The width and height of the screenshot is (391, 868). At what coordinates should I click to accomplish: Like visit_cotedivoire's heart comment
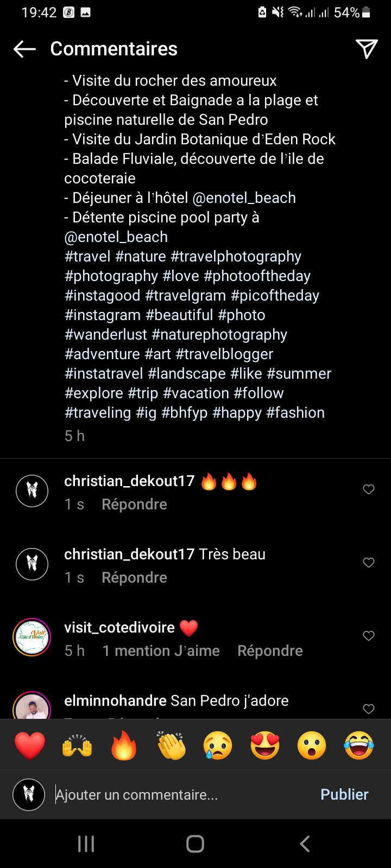pos(369,636)
